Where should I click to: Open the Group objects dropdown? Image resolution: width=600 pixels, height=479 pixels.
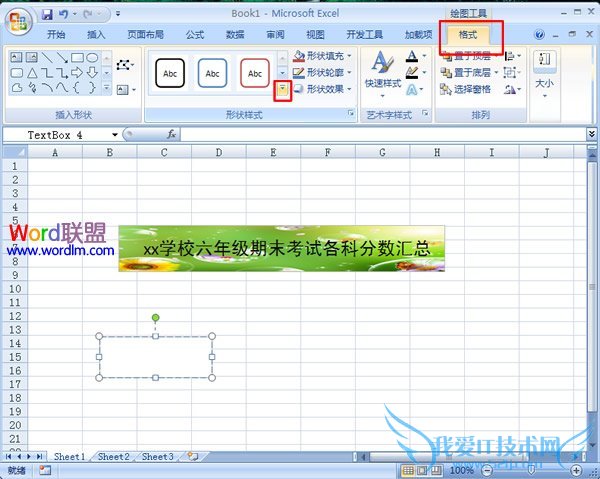click(512, 72)
